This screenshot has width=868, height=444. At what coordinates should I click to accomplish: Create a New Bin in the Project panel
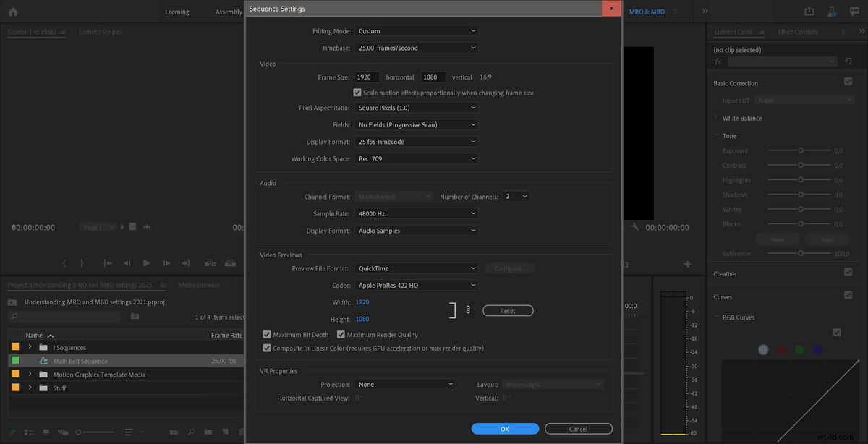pos(208,432)
